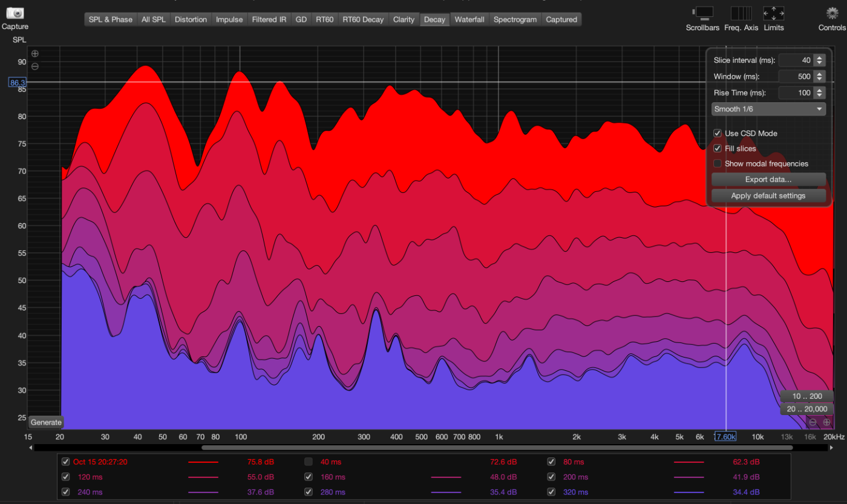Open the graph Limits icon
Viewport: 847px width, 504px height.
click(x=773, y=13)
